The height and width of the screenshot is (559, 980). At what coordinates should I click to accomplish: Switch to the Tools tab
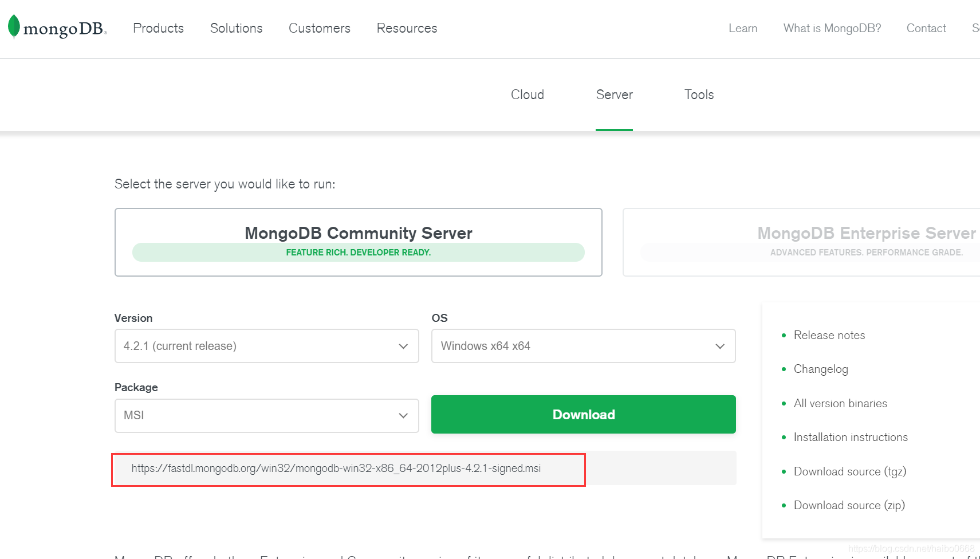[698, 95]
